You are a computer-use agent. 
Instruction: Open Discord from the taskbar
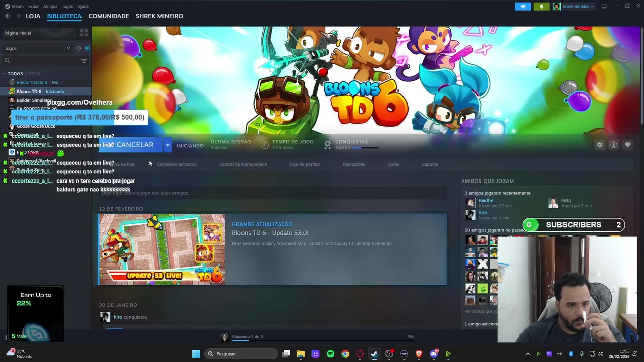(434, 354)
